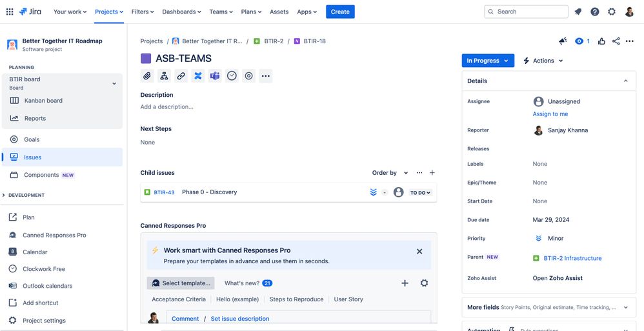Add a canned response template plus icon
The image size is (644, 331).
pyautogui.click(x=405, y=283)
